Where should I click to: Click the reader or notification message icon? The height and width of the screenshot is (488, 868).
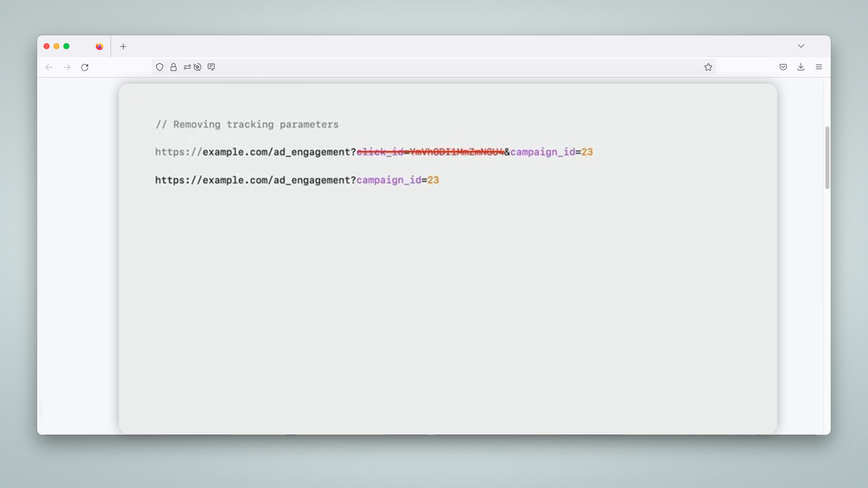click(211, 67)
